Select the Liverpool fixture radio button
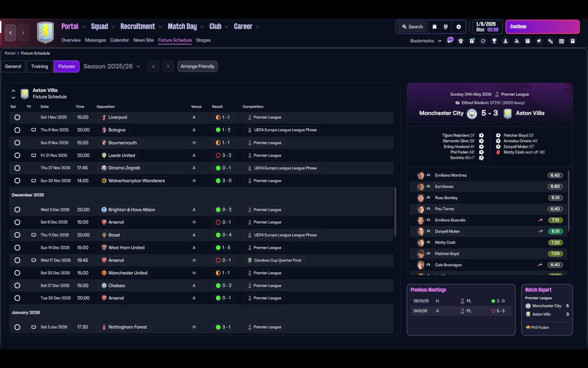Screen dimensions: 588x368 [17, 117]
